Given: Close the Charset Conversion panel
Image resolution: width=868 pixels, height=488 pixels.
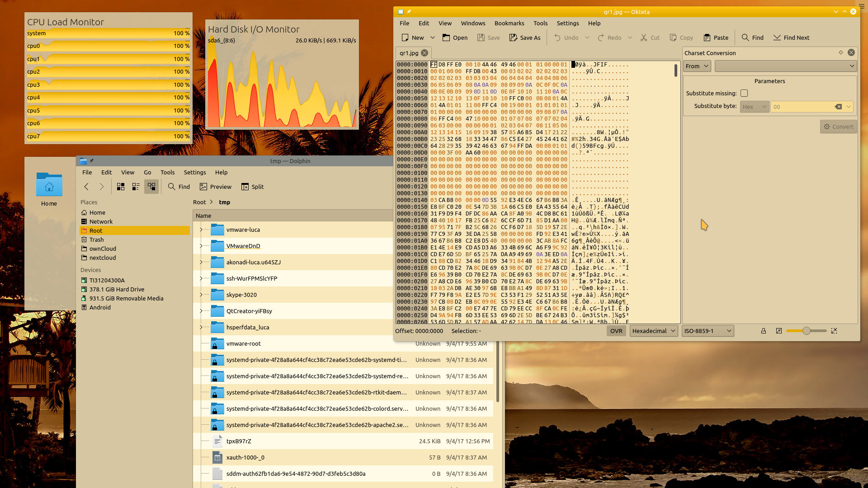Looking at the screenshot, I should pos(851,52).
